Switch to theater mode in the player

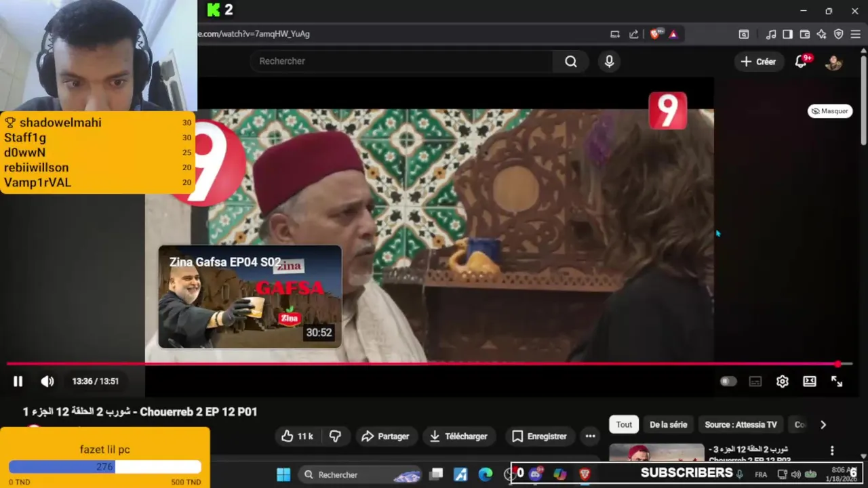pyautogui.click(x=810, y=382)
